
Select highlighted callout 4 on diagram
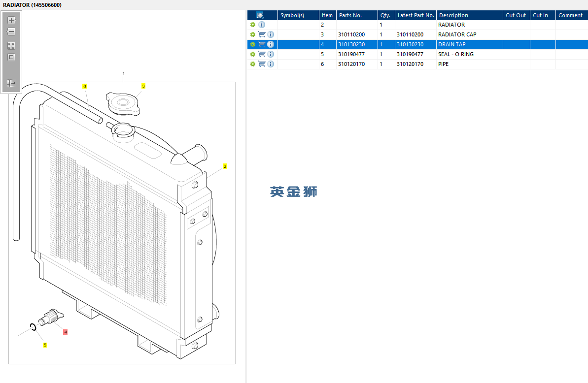(65, 332)
